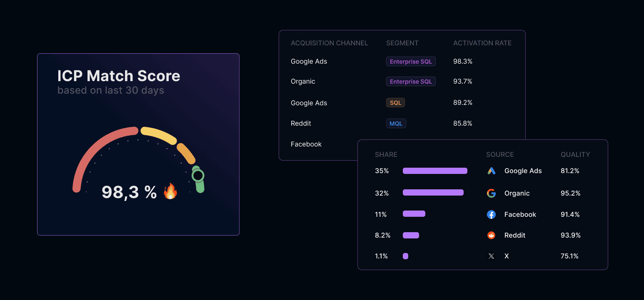Sort by the Quality column header
644x300 pixels.
(575, 155)
